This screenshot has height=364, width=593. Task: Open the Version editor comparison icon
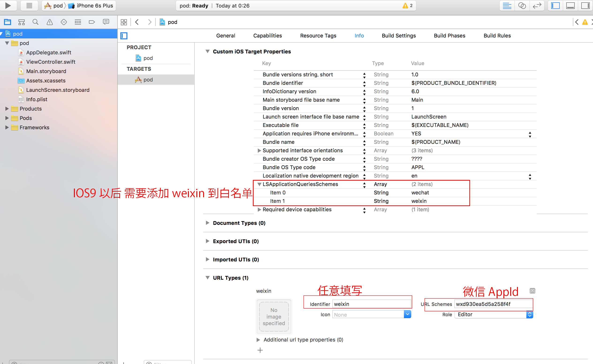[x=537, y=6]
